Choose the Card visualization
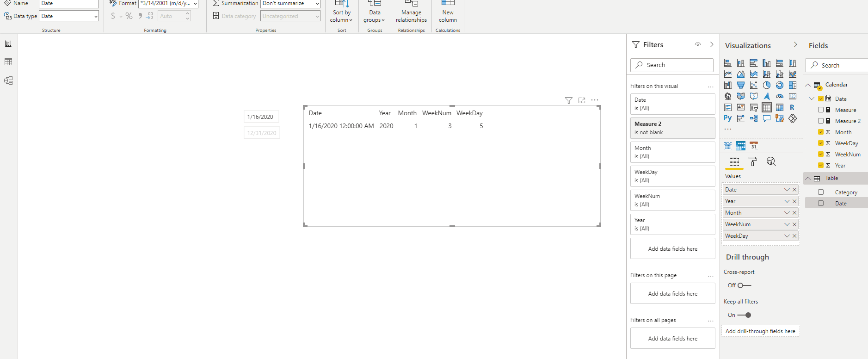The height and width of the screenshot is (359, 868). pyautogui.click(x=793, y=96)
